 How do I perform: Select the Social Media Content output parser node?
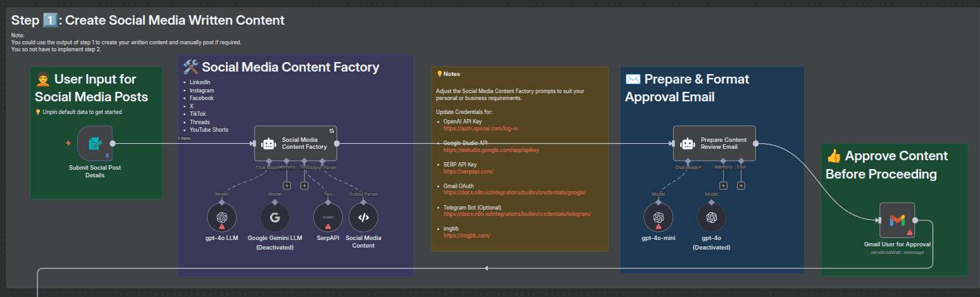[363, 218]
